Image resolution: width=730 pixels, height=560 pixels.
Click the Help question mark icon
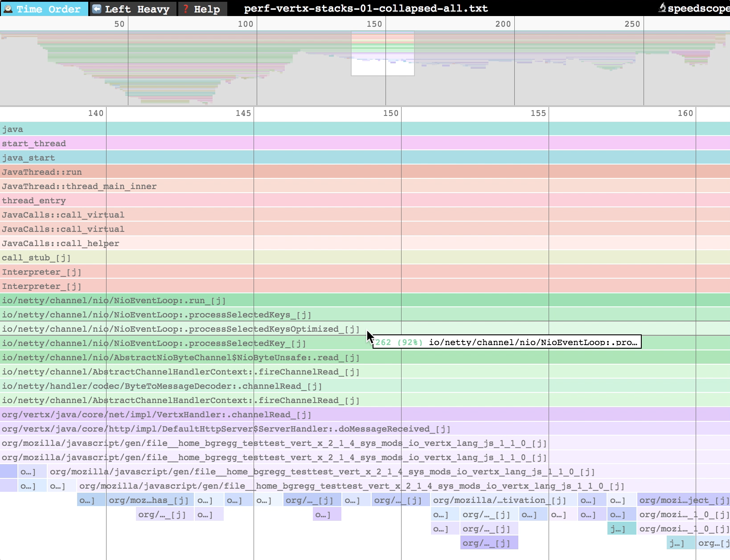coord(186,9)
